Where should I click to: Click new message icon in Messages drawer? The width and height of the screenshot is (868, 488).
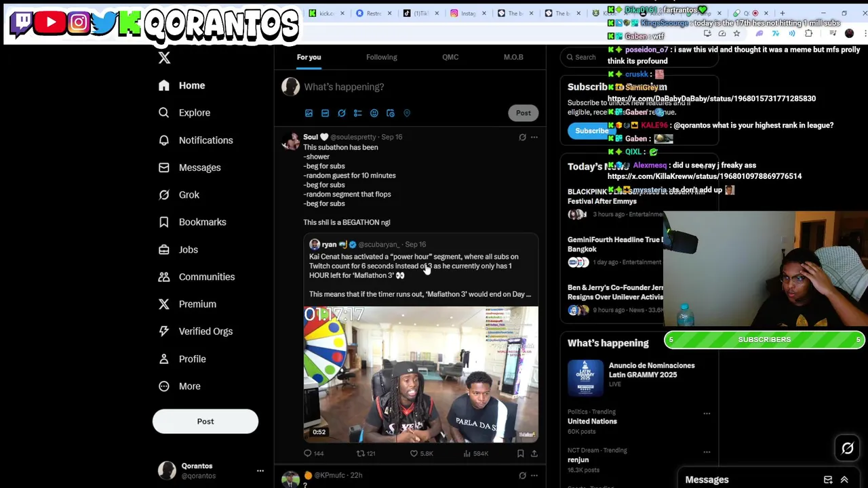828,480
